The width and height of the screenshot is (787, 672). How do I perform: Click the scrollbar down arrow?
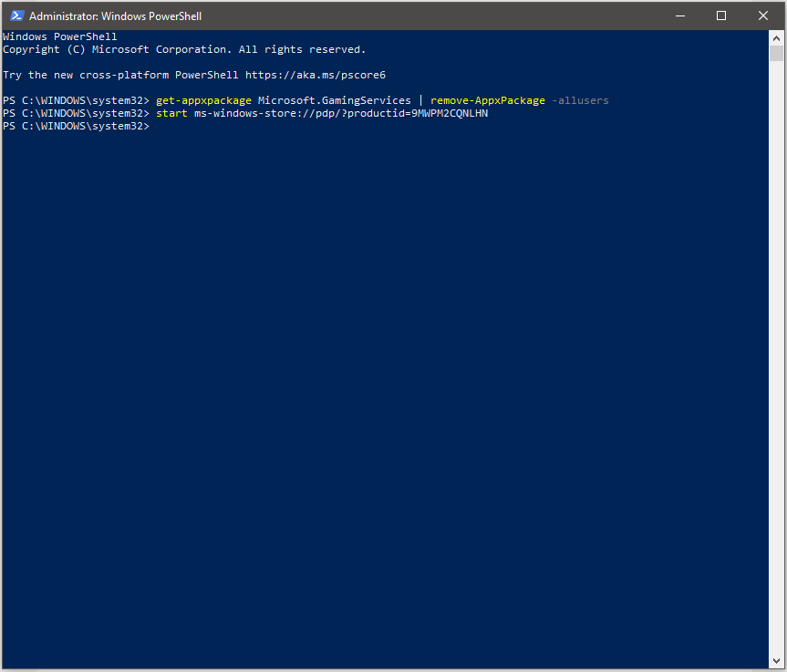click(776, 661)
